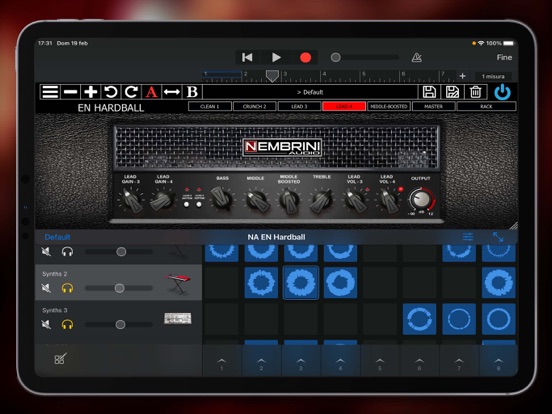552x414 pixels.
Task: Open the plugin controls sliders icon
Action: coord(468,237)
